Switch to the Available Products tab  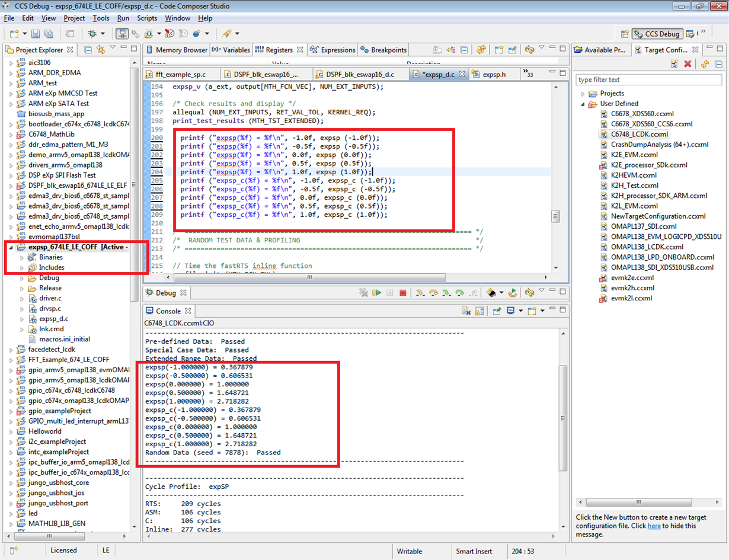pos(599,50)
